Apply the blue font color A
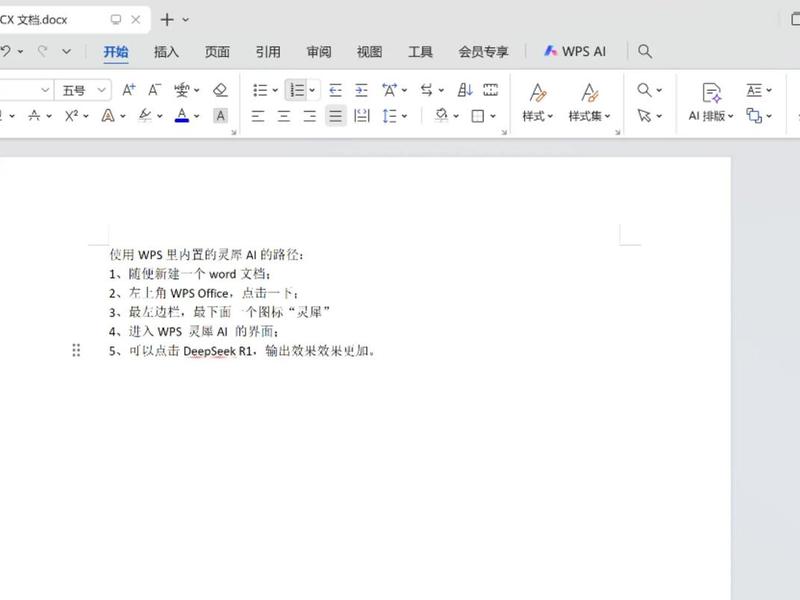The image size is (800, 600). (x=182, y=116)
